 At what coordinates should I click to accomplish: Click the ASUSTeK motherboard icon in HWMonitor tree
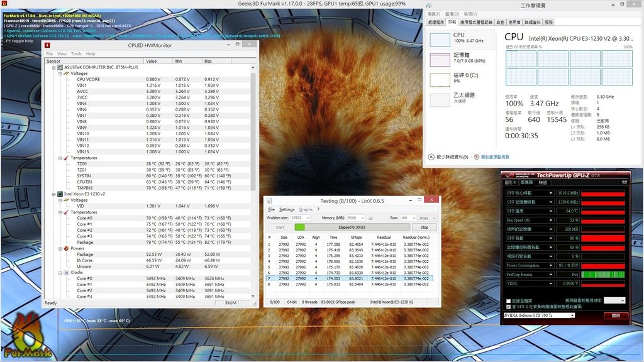(x=60, y=67)
